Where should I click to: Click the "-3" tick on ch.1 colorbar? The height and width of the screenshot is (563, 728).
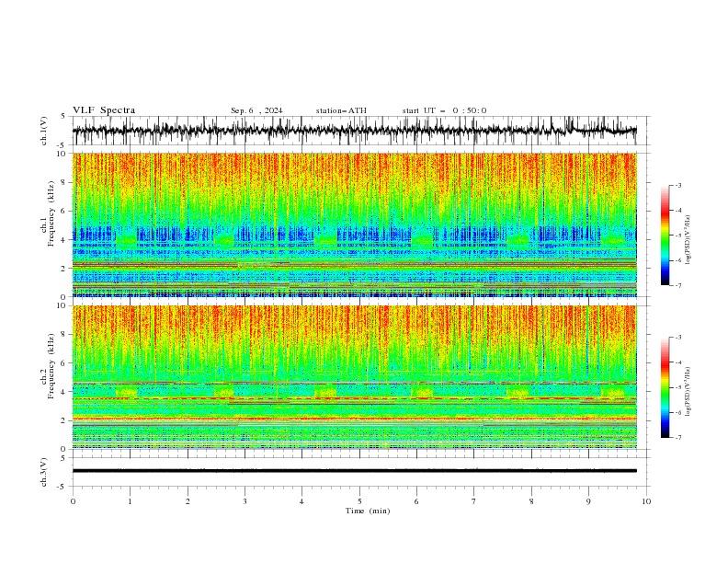click(x=678, y=185)
